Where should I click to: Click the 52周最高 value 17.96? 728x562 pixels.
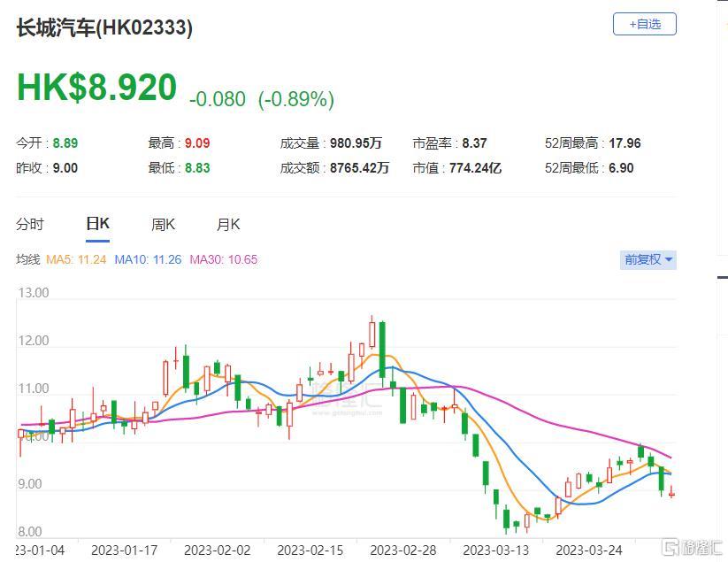625,143
